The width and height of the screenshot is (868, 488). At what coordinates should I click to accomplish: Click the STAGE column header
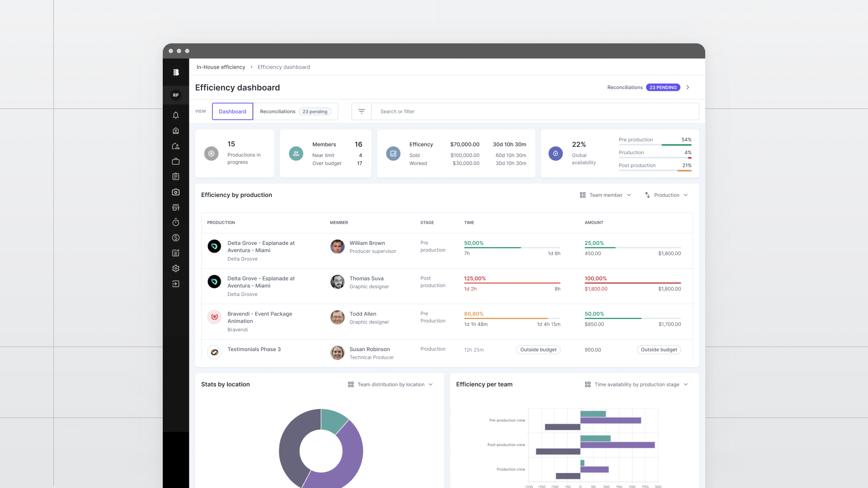click(427, 223)
